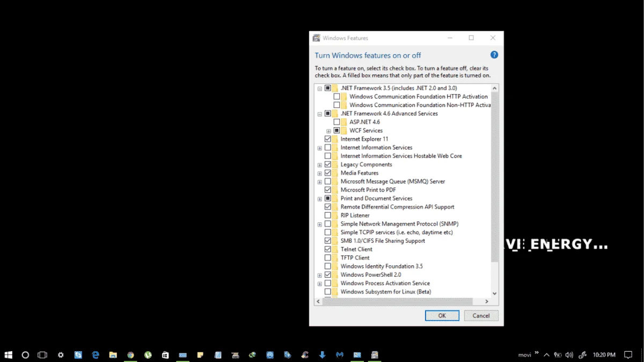The height and width of the screenshot is (362, 644).
Task: Open the Windows Start menu
Action: pyautogui.click(x=9, y=355)
